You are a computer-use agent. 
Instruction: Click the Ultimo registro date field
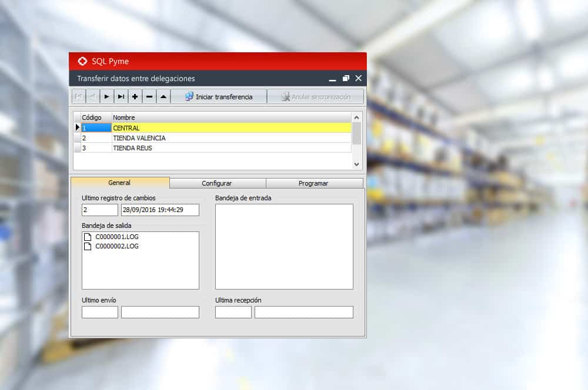[160, 210]
